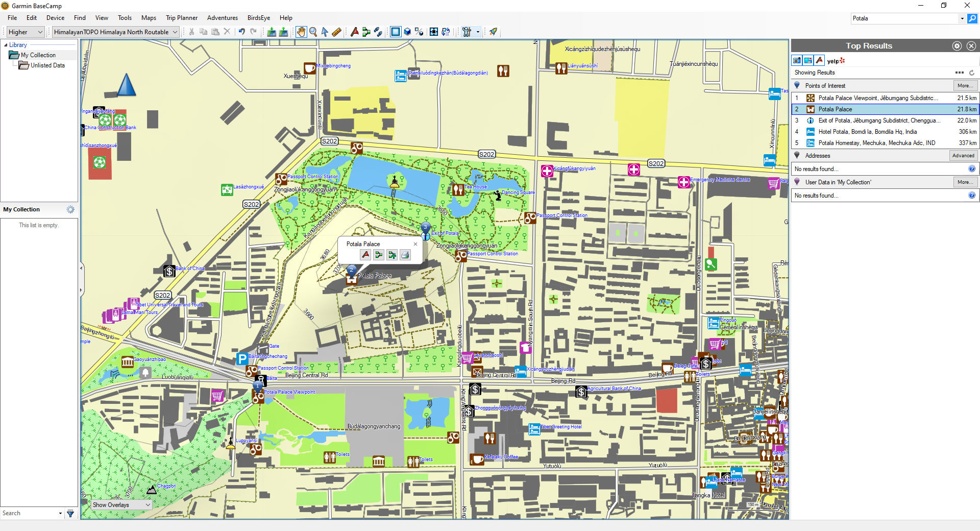
Task: Toggle the waypoint flag filter in Top Results
Action: coord(819,60)
